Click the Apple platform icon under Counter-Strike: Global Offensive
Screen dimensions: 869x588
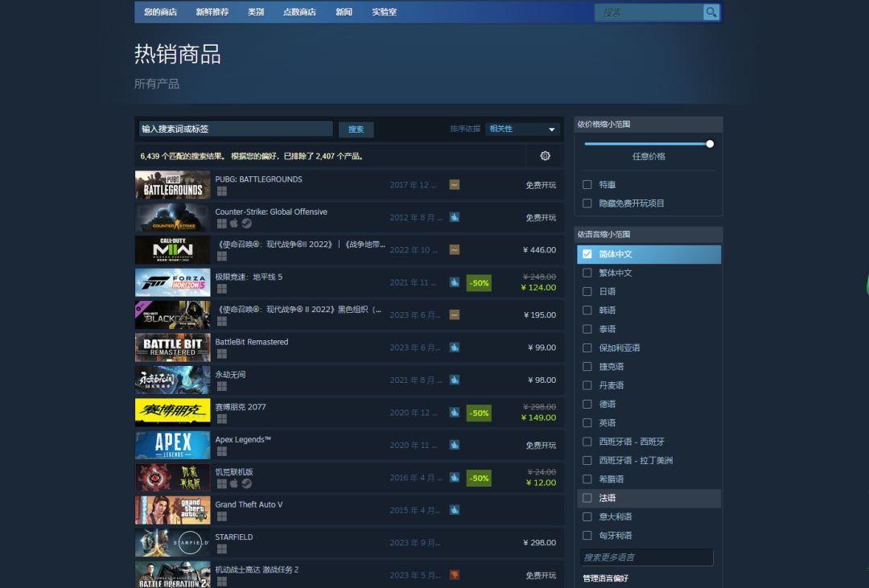(234, 224)
